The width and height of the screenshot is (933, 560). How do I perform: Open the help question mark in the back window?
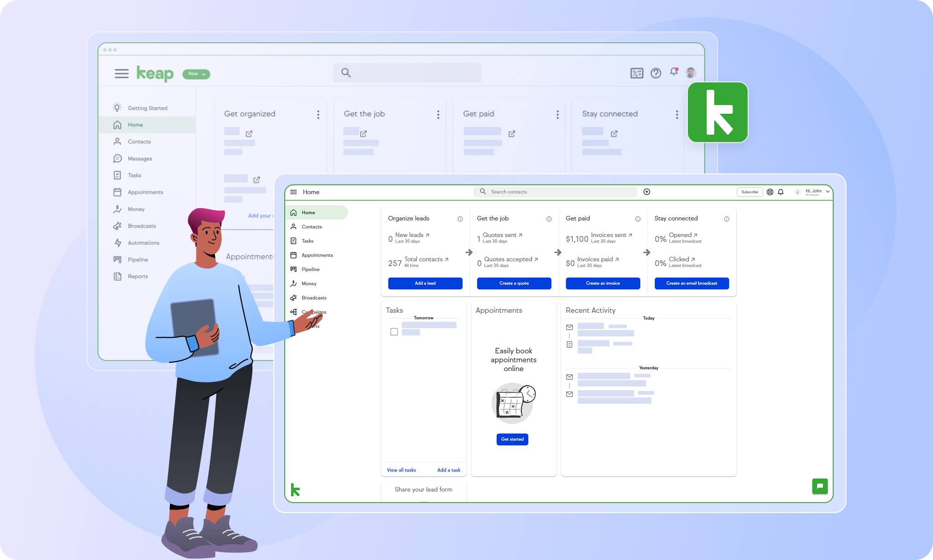pos(656,73)
